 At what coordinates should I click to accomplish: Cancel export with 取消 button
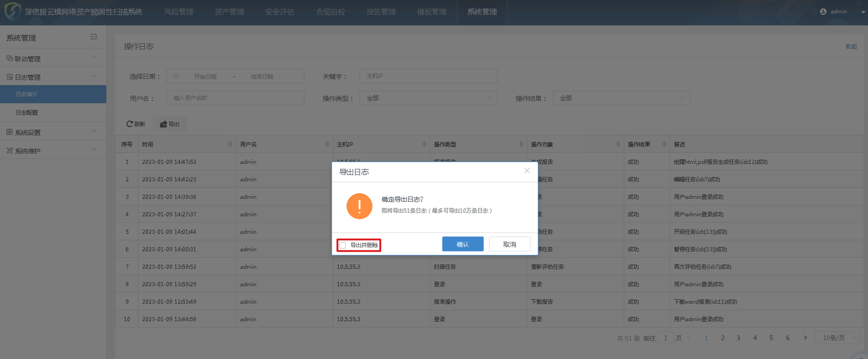(509, 244)
